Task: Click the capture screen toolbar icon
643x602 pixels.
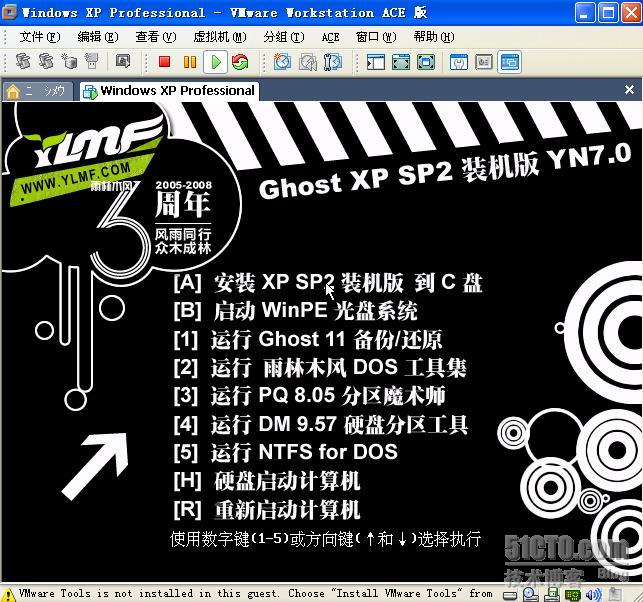Action: click(123, 62)
